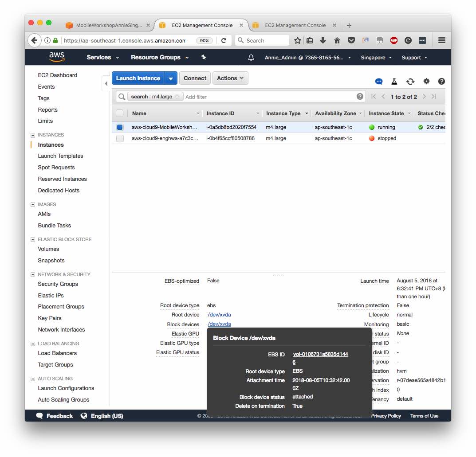Collapse the INSTANCES sidebar section

tap(33, 135)
